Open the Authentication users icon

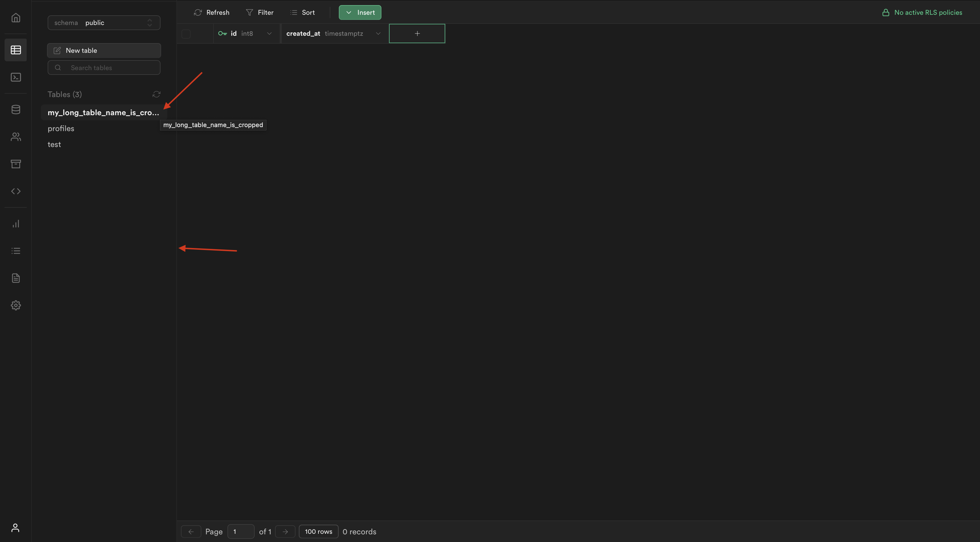click(x=16, y=137)
